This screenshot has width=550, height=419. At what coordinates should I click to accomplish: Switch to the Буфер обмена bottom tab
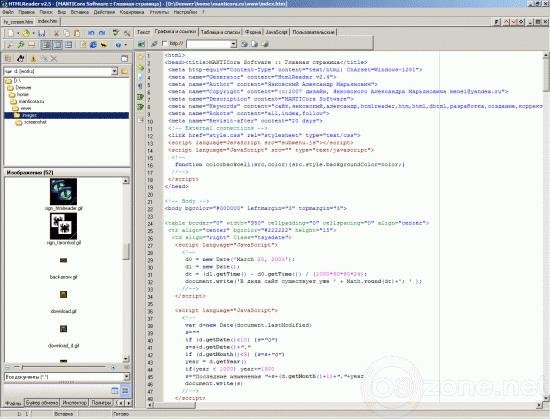(42, 403)
